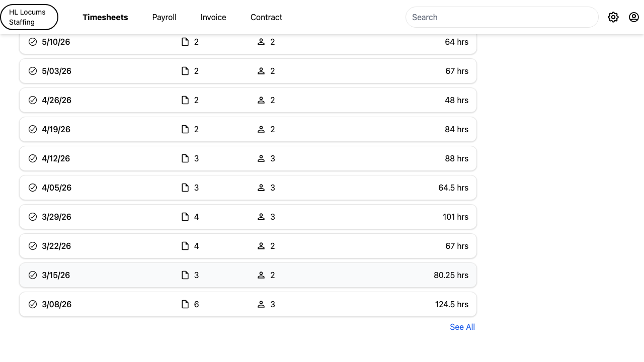Click the document icon in the 3/22/26 row
This screenshot has width=644, height=362.
coord(185,246)
